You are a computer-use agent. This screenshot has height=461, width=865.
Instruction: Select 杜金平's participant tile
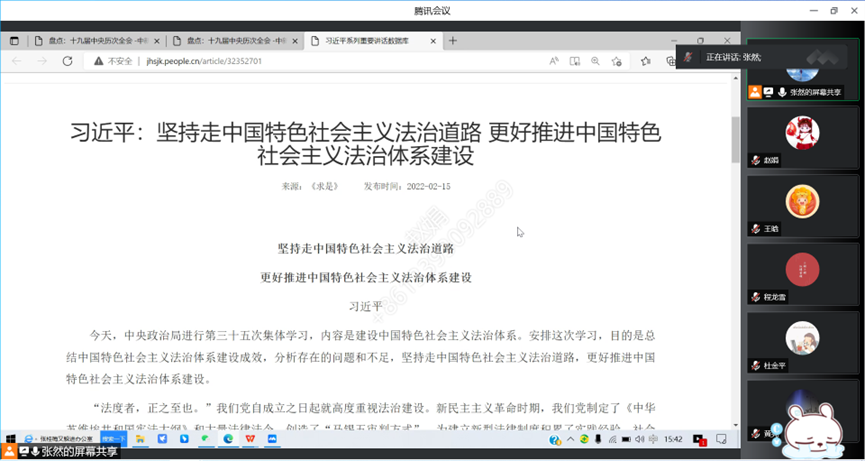click(x=803, y=342)
